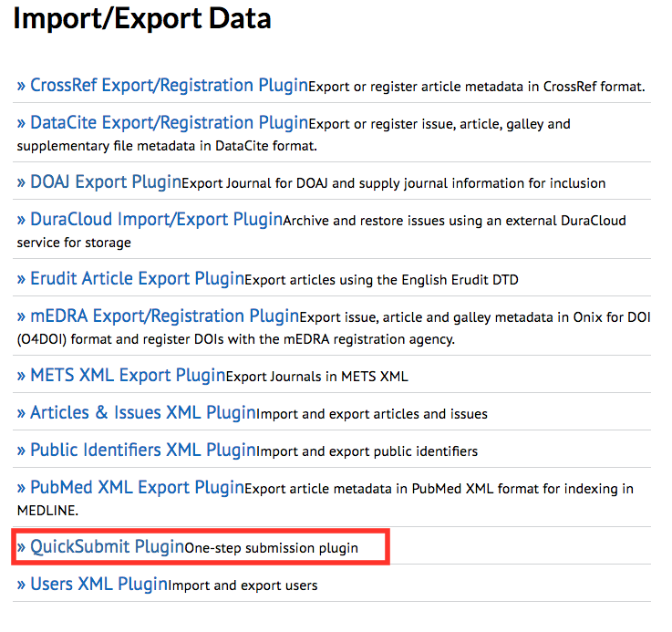
Task: Click the Erudit Article Export Plugin link
Action: point(137,278)
